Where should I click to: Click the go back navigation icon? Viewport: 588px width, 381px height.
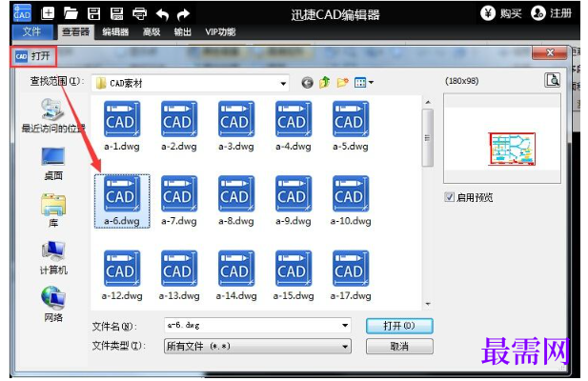(x=307, y=83)
